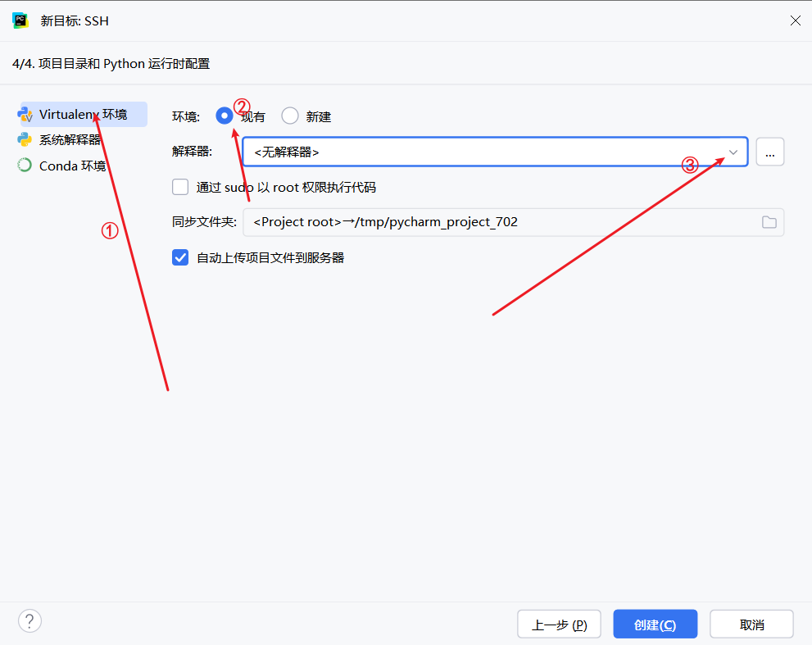
Task: Open folder browser icon in 同步文件夹 field
Action: pos(769,222)
